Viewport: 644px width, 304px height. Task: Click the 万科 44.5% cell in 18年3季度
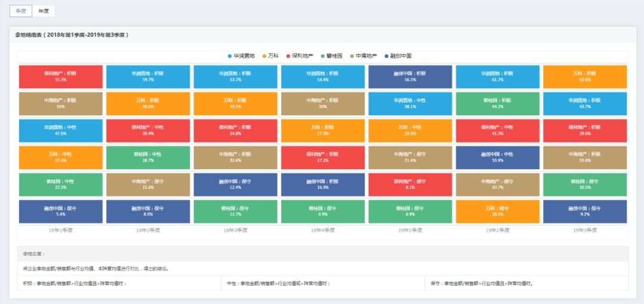[x=236, y=104]
